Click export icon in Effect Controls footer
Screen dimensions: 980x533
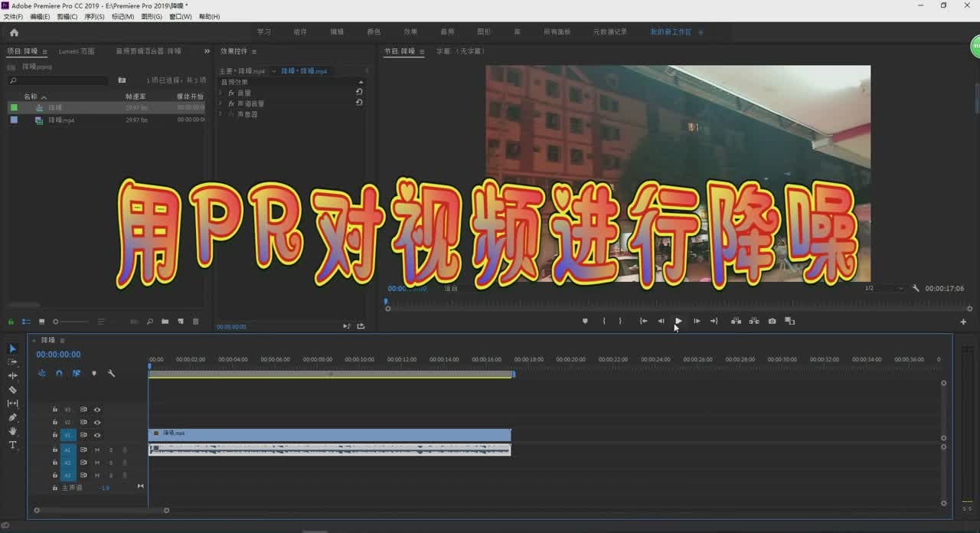[361, 326]
